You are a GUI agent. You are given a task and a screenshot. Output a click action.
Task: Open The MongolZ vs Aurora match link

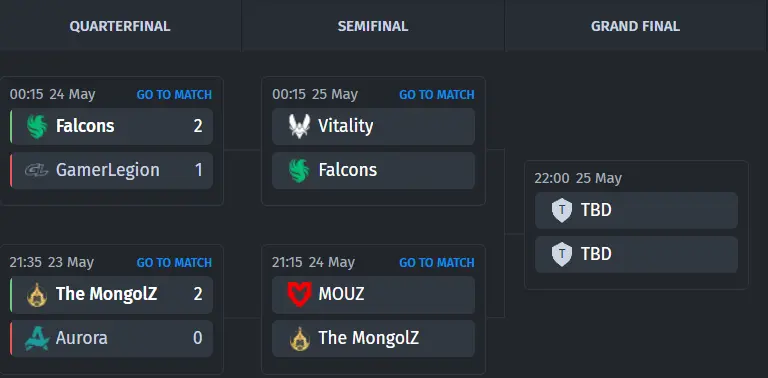174,262
